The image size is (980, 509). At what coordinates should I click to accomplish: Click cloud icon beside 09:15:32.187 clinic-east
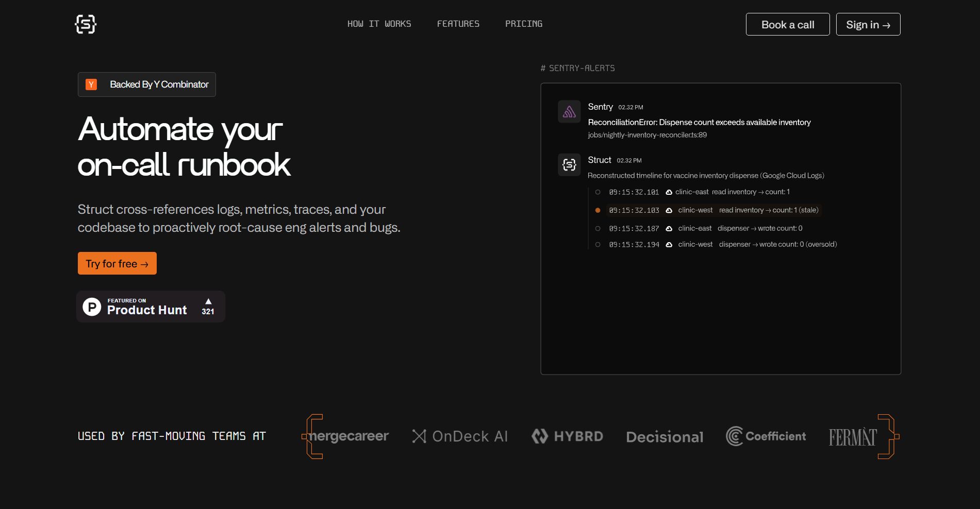[x=669, y=228]
